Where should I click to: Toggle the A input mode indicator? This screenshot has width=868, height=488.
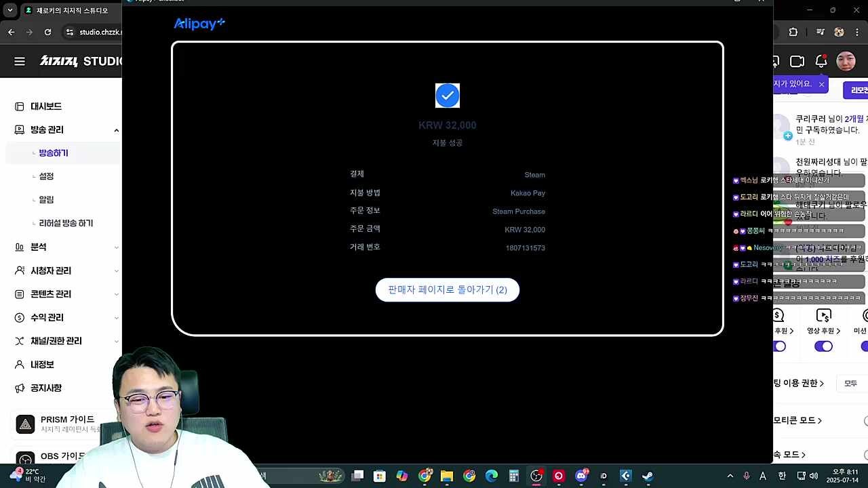[x=764, y=476]
